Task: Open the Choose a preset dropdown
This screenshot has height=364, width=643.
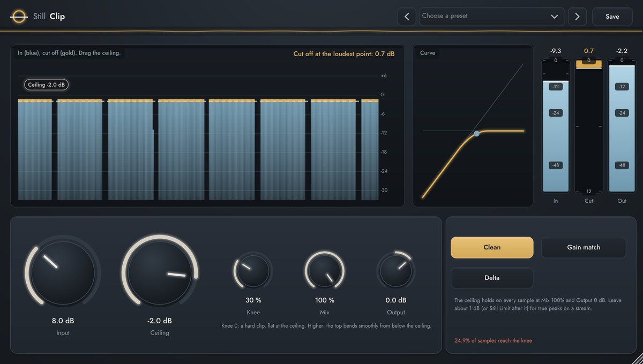Action: [x=492, y=17]
